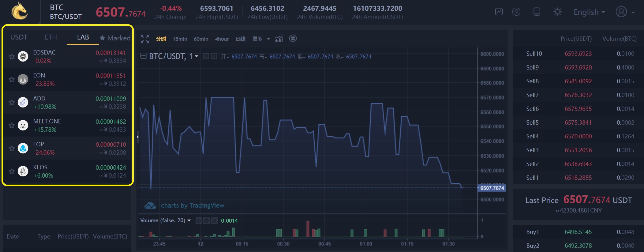644x252 pixels.
Task: Toggle favorite star for EOSDAC
Action: tap(12, 56)
